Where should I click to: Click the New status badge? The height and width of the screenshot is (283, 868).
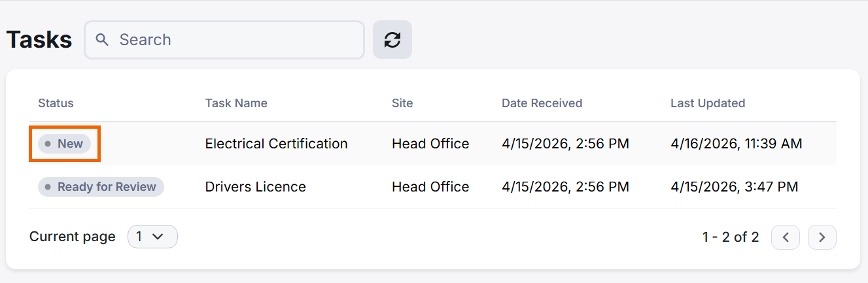64,144
